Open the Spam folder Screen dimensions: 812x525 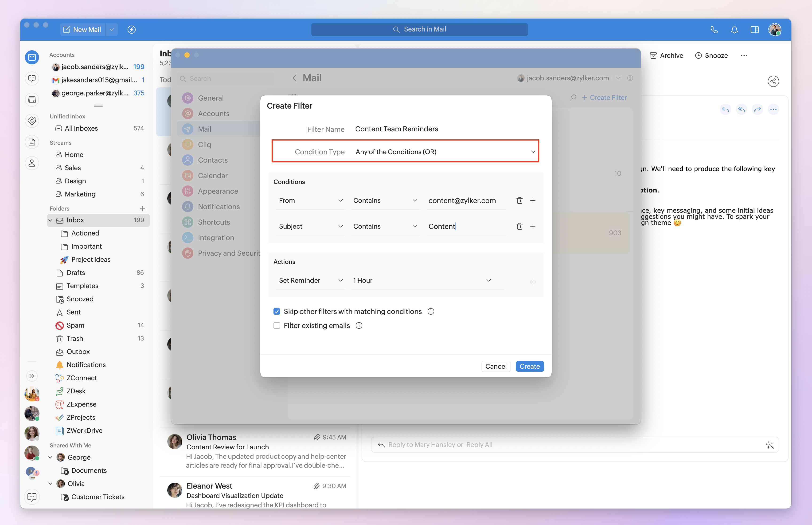pos(75,325)
